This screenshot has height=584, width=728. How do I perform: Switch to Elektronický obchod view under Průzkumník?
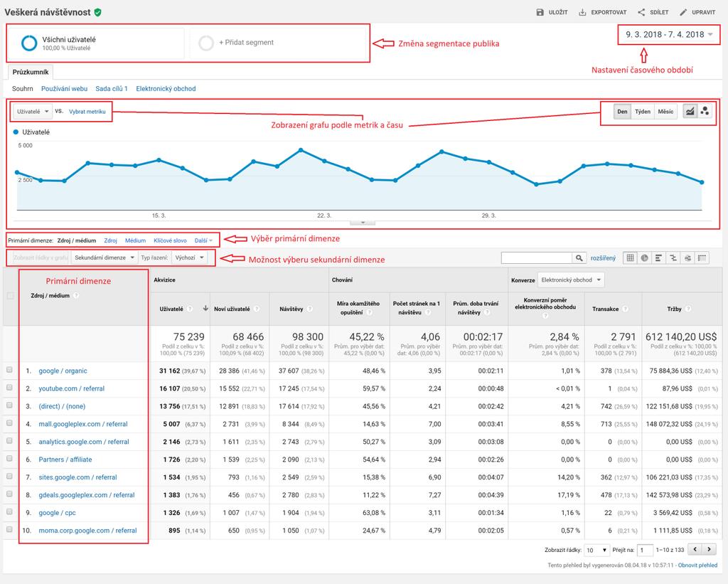166,89
